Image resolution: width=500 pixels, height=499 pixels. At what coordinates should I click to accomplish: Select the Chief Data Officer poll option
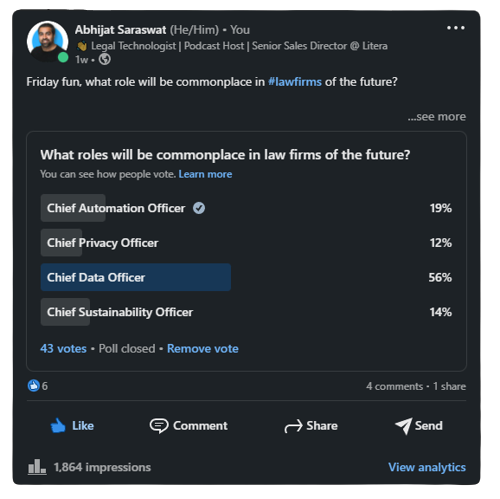[246, 277]
